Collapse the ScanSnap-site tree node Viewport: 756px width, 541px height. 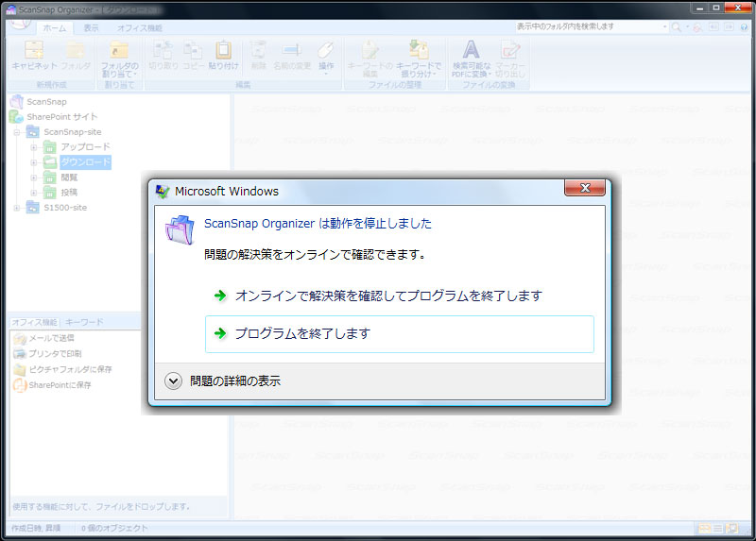(x=17, y=132)
